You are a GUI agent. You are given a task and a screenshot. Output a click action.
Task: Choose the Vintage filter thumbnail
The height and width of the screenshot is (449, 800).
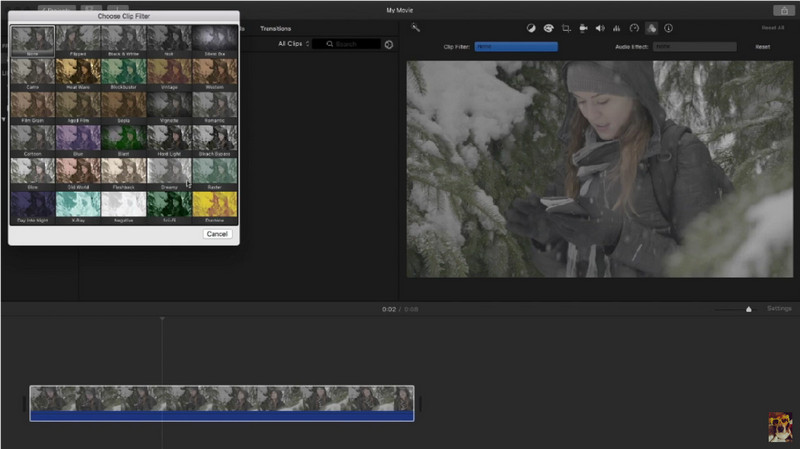pos(169,74)
